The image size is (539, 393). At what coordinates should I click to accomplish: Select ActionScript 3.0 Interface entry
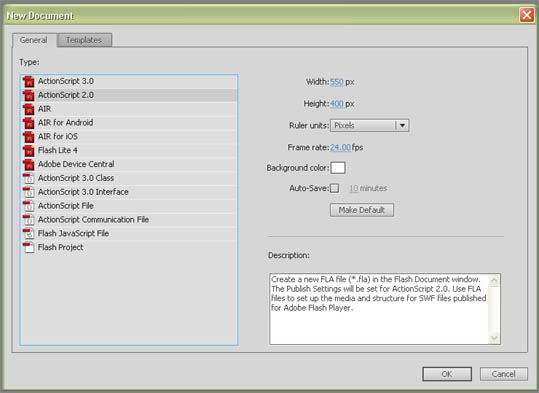[129, 192]
